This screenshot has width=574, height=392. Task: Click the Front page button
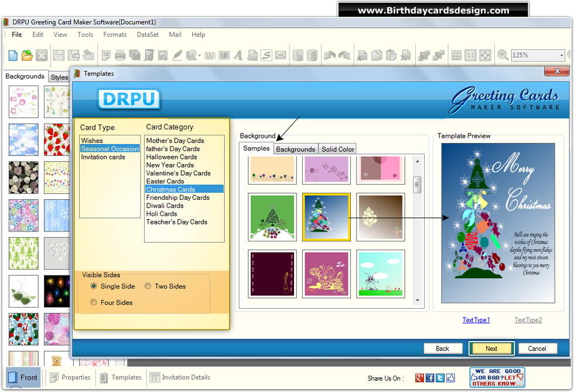(x=23, y=377)
